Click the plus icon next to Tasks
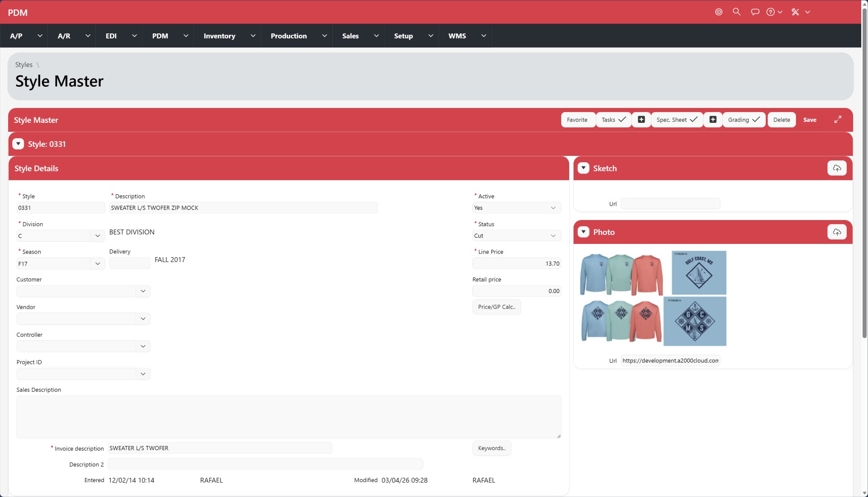Screen dimensions: 868x497 (x=641, y=120)
